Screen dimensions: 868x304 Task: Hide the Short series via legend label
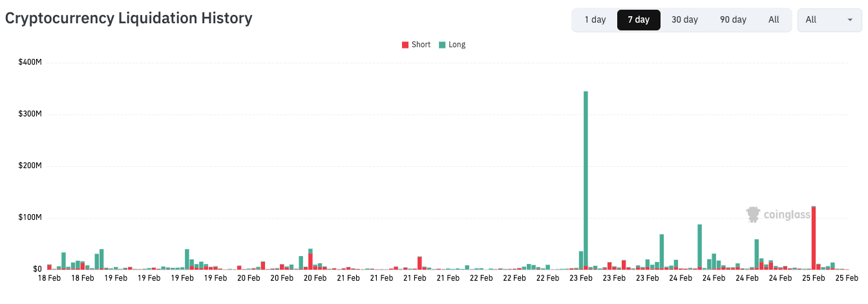tap(421, 45)
